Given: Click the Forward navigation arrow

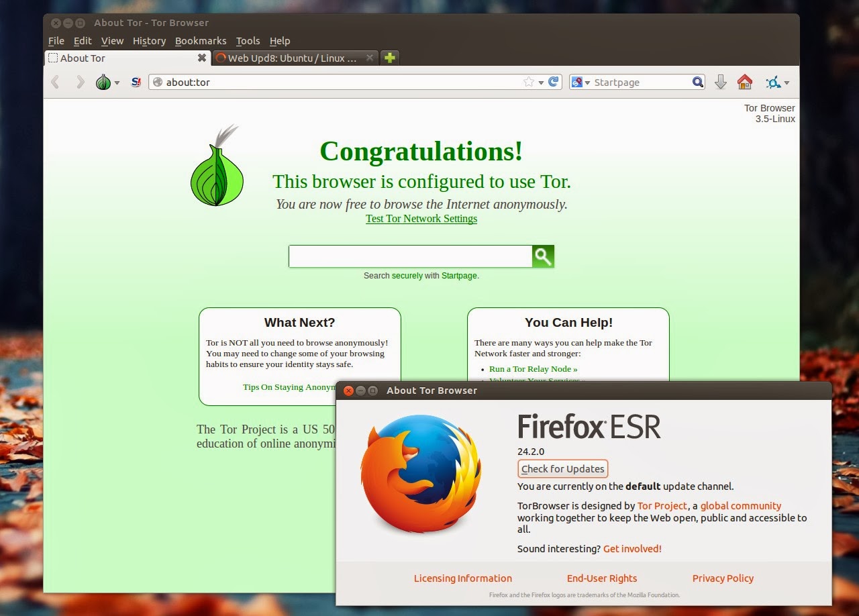Looking at the screenshot, I should [80, 83].
